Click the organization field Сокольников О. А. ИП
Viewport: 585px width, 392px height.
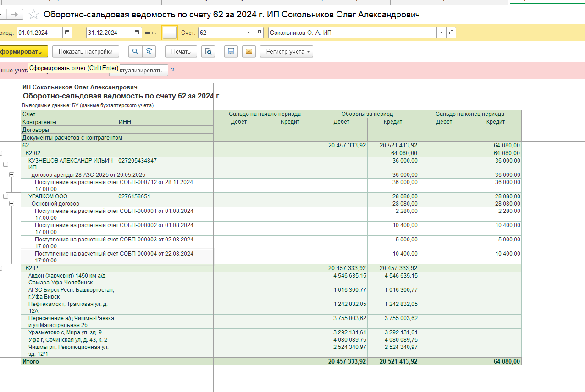[x=352, y=33]
